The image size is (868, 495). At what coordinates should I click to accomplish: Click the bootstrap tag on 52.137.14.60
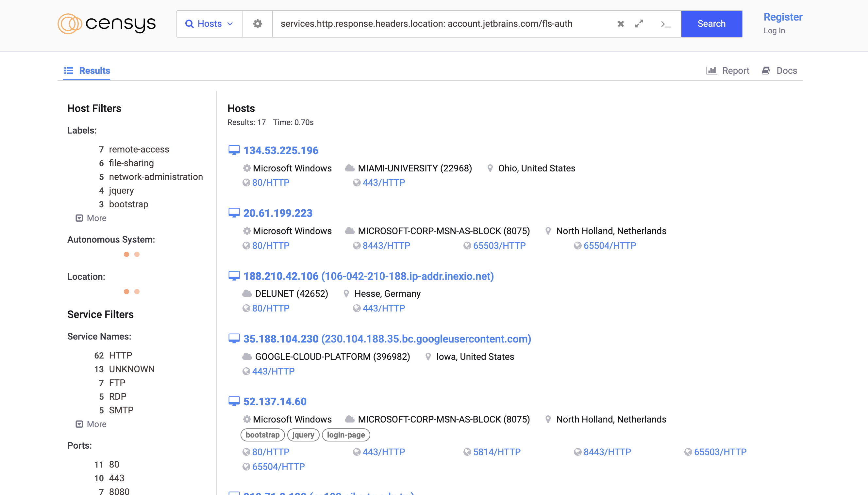(263, 435)
